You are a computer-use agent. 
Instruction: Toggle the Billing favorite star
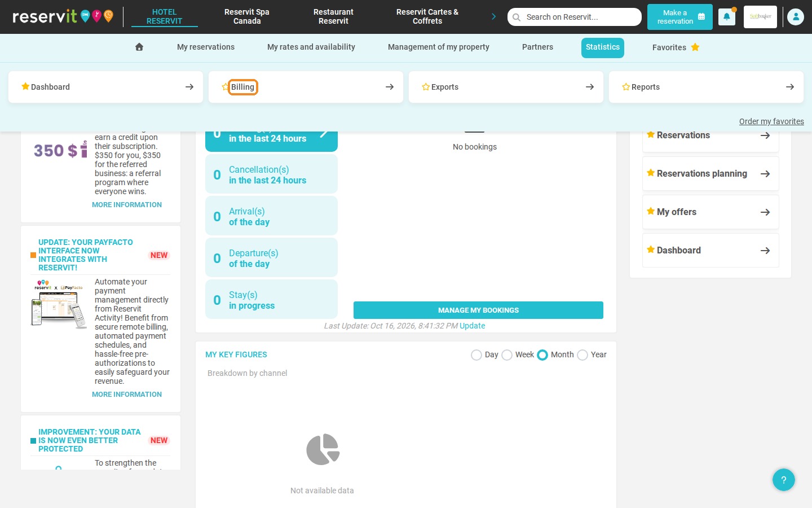coord(225,87)
